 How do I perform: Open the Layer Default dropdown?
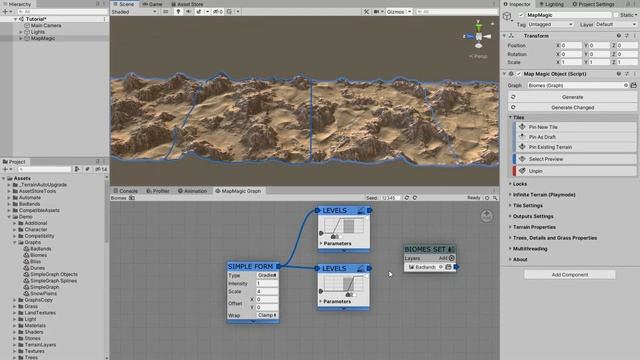pos(616,24)
